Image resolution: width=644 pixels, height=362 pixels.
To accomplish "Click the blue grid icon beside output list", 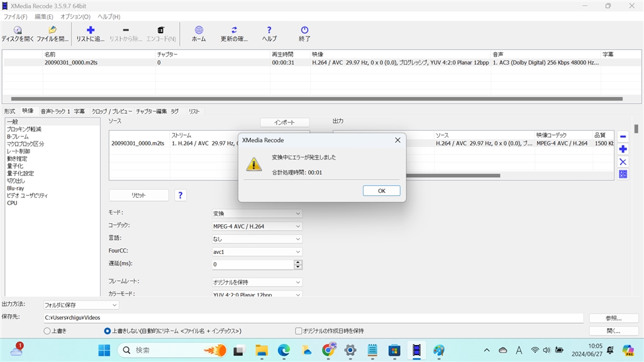I will pyautogui.click(x=623, y=175).
